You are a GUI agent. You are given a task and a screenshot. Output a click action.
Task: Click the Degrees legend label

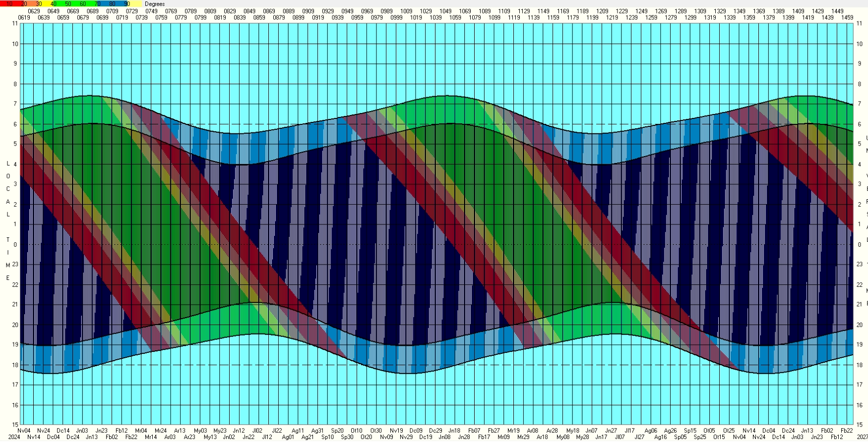coord(155,4)
